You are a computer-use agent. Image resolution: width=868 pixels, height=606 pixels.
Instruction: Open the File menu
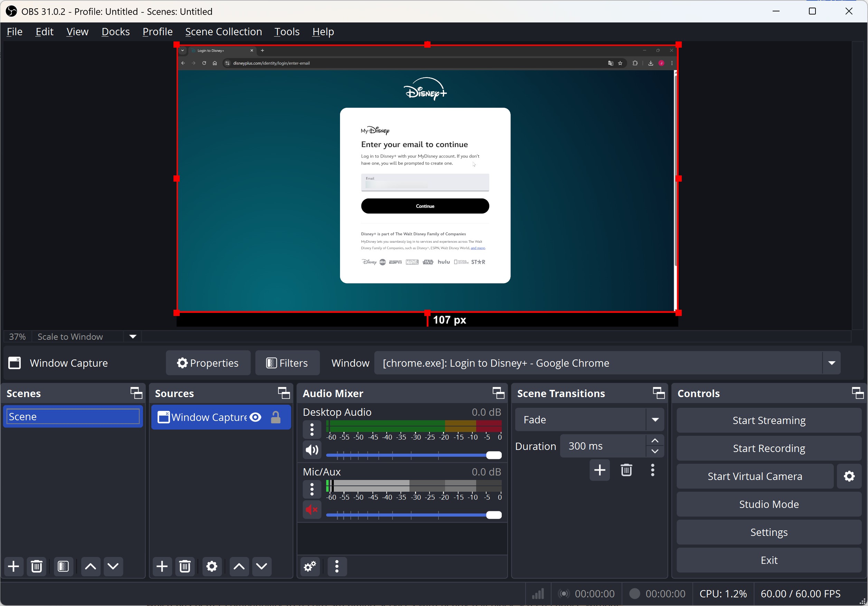click(15, 32)
